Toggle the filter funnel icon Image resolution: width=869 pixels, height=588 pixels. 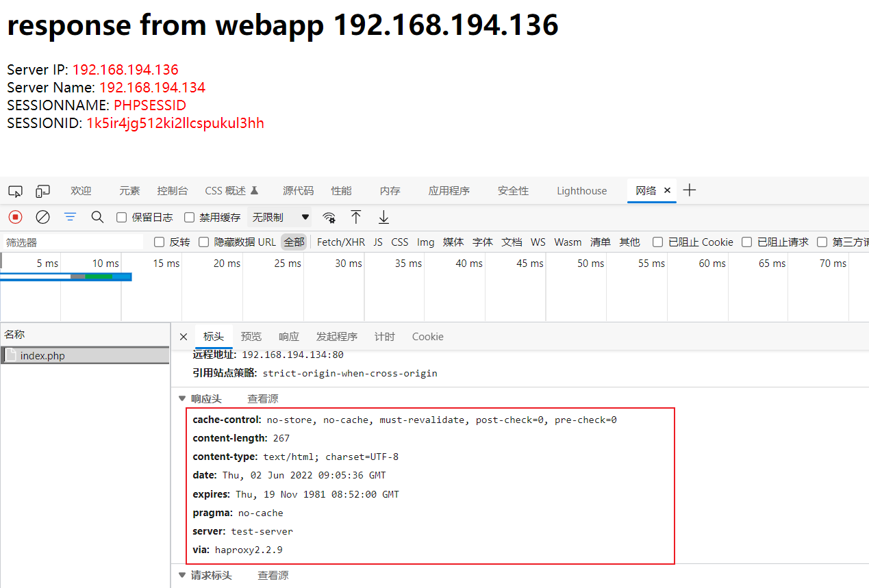[70, 217]
